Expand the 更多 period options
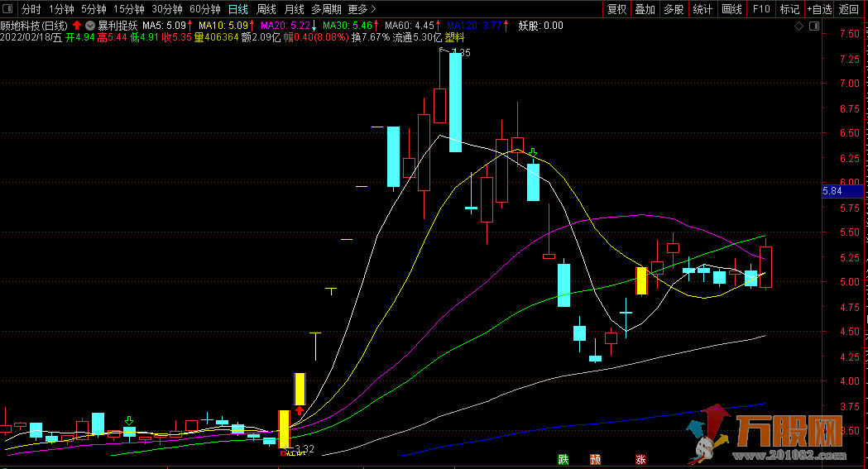 point(362,9)
